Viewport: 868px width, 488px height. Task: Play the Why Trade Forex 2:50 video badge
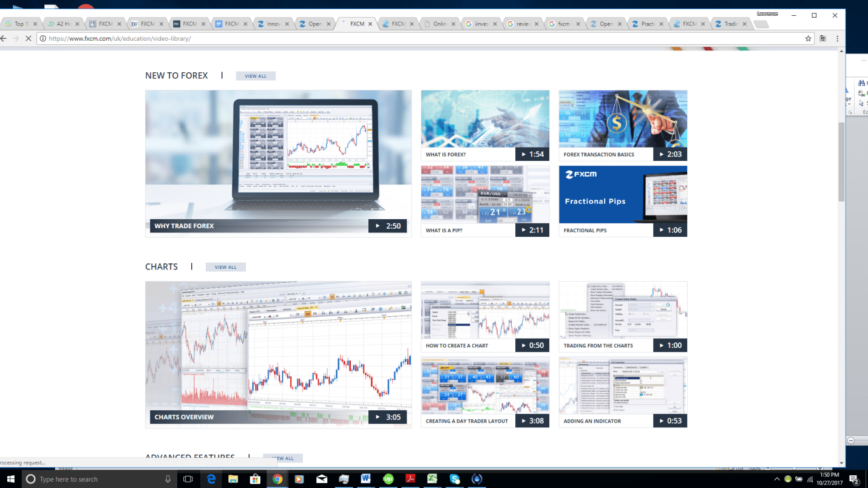(387, 226)
